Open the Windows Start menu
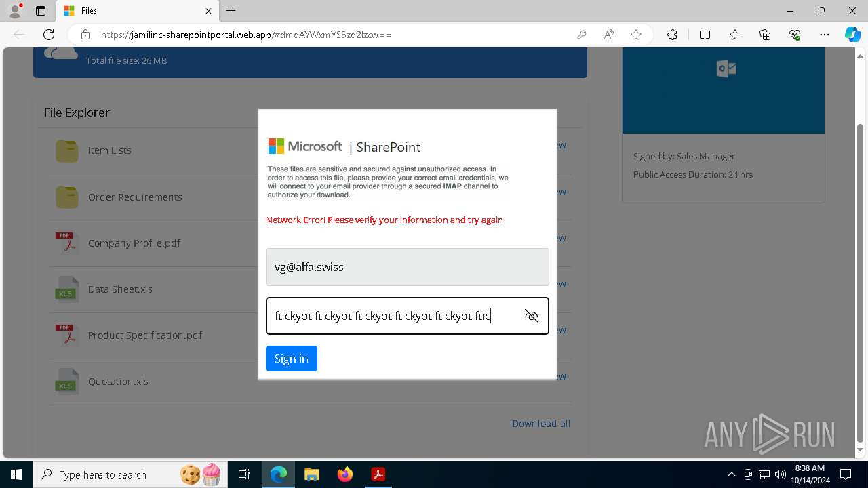868x488 pixels. [16, 474]
